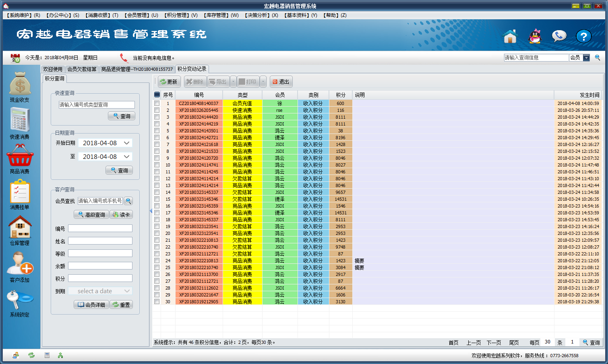Open the 【库存管理】 menu
The image size is (608, 364).
tap(221, 15)
